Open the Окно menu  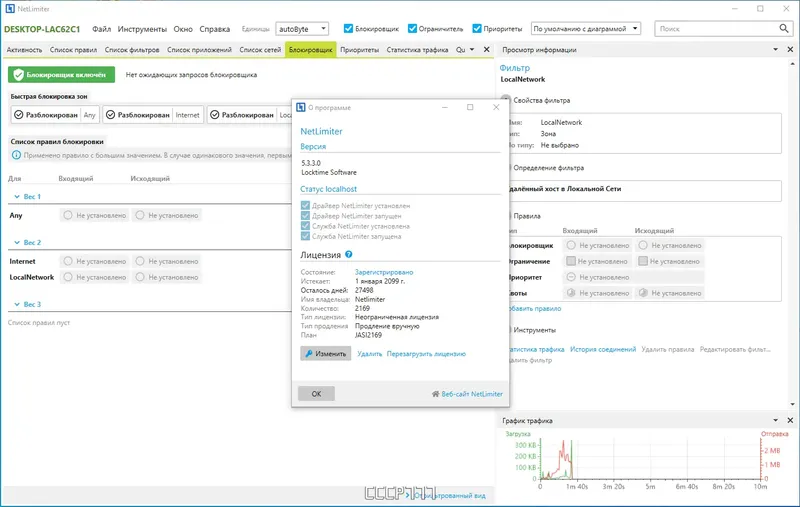tap(183, 29)
